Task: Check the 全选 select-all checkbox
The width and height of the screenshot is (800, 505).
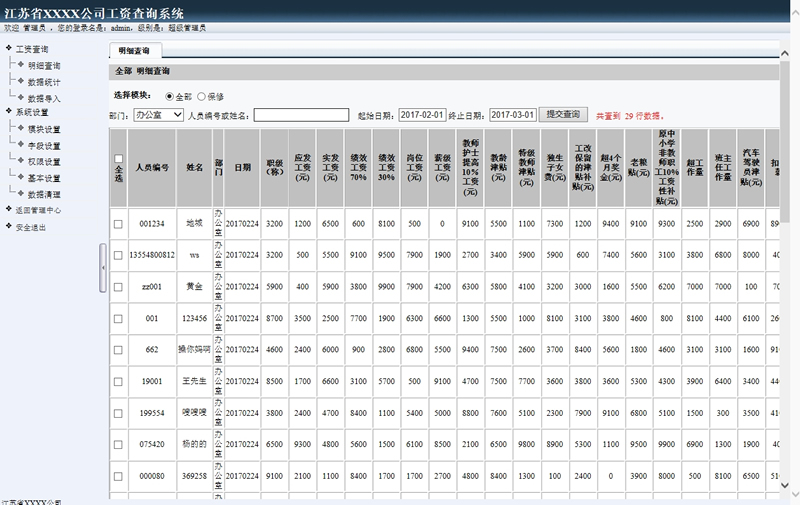Action: point(119,159)
